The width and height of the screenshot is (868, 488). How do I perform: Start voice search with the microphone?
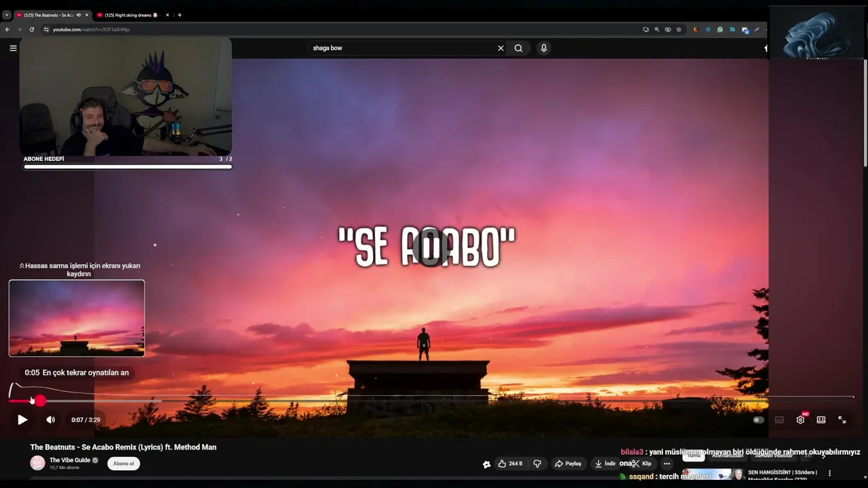point(543,48)
